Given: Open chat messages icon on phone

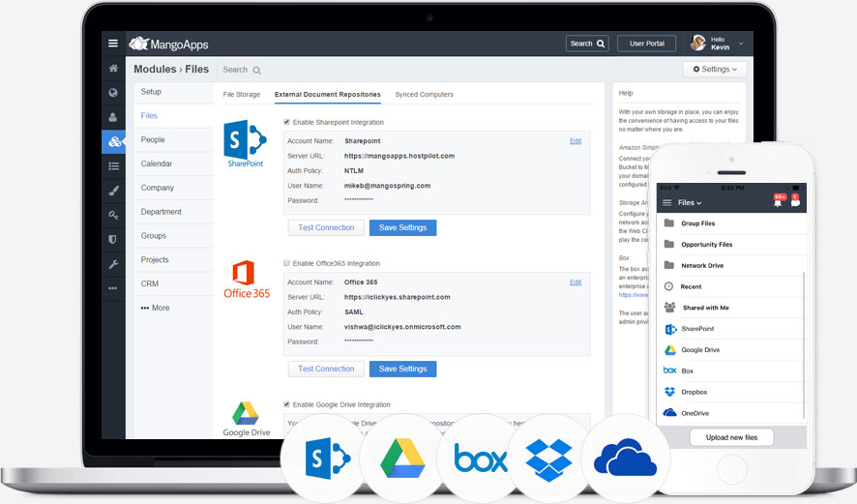Looking at the screenshot, I should click(795, 201).
